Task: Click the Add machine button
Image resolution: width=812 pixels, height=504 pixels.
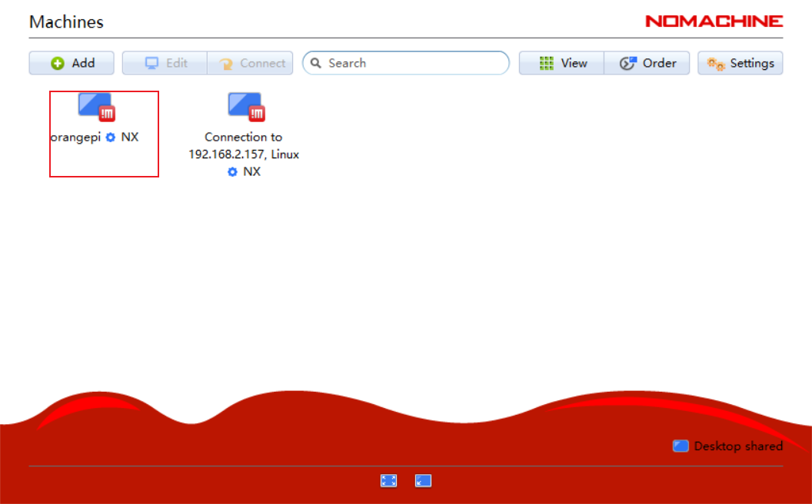Action: 72,63
